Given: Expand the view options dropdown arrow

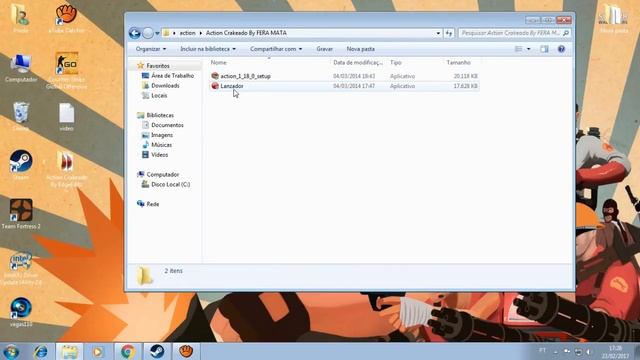Looking at the screenshot, I should (529, 49).
